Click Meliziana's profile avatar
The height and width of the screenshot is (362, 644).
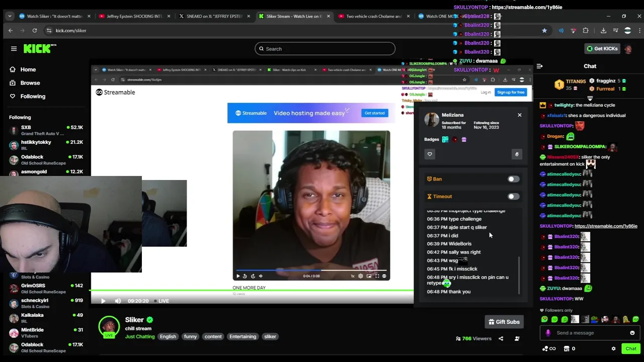(432, 120)
